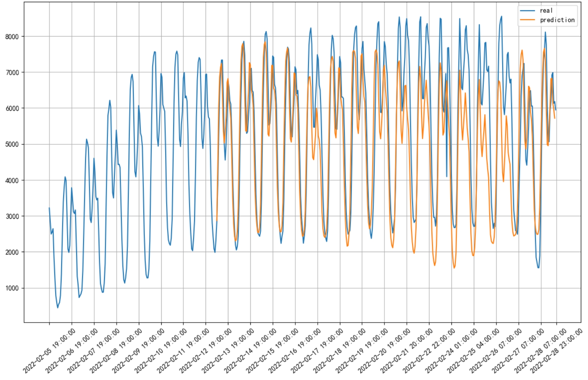Click the "real" legend label
This screenshot has height=380, width=588.
point(546,11)
